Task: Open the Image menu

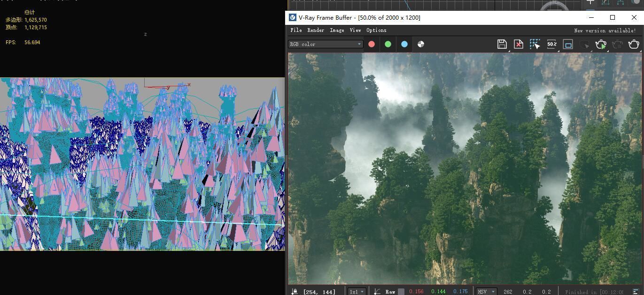Action: (337, 30)
